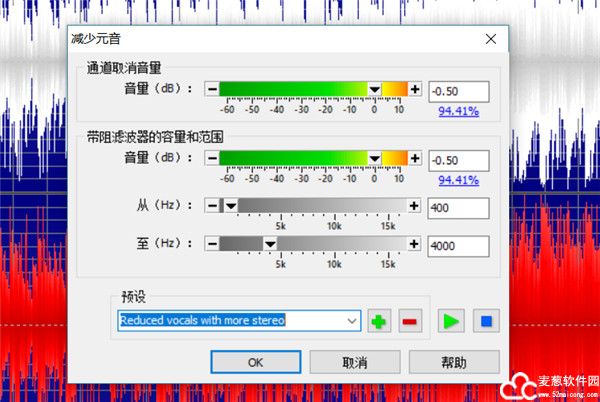This screenshot has height=402, width=600.
Task: Click 94.41% link under band-stop filter volume
Action: 458,180
